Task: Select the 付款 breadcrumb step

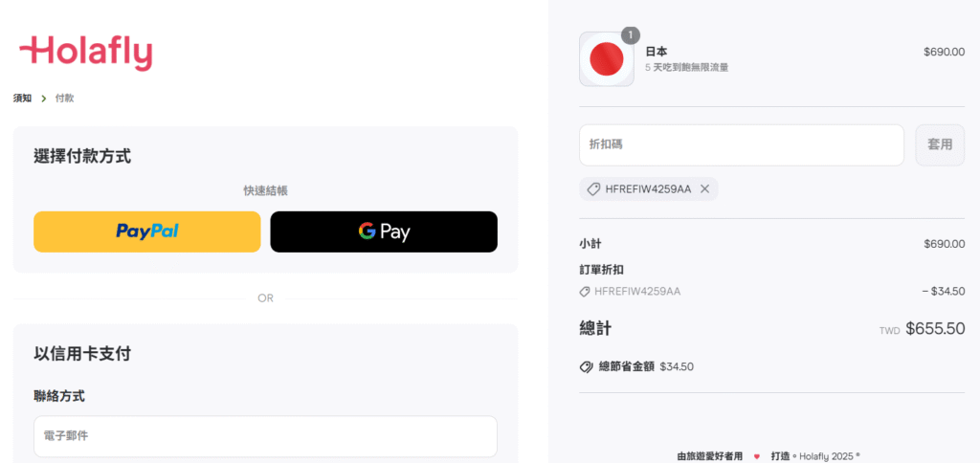Action: (x=64, y=99)
